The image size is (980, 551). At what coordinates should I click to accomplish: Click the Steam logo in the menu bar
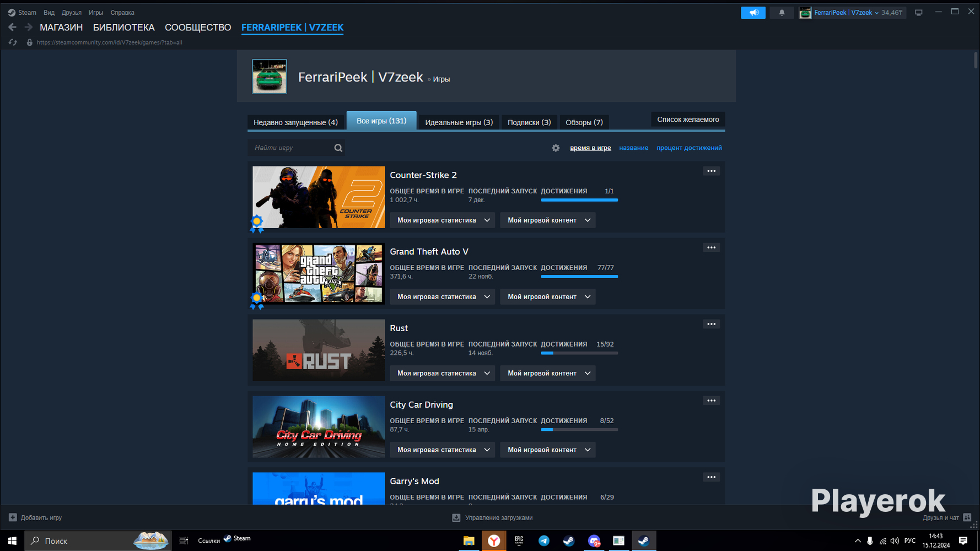(12, 13)
